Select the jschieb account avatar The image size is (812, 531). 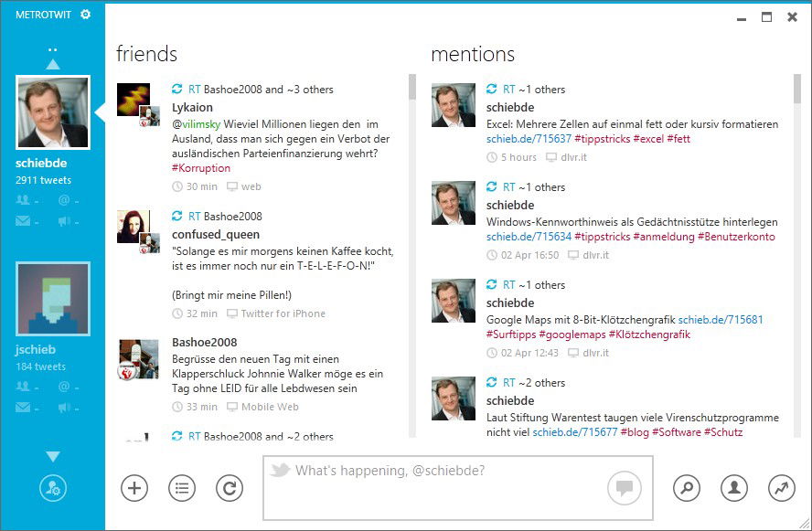(x=53, y=299)
